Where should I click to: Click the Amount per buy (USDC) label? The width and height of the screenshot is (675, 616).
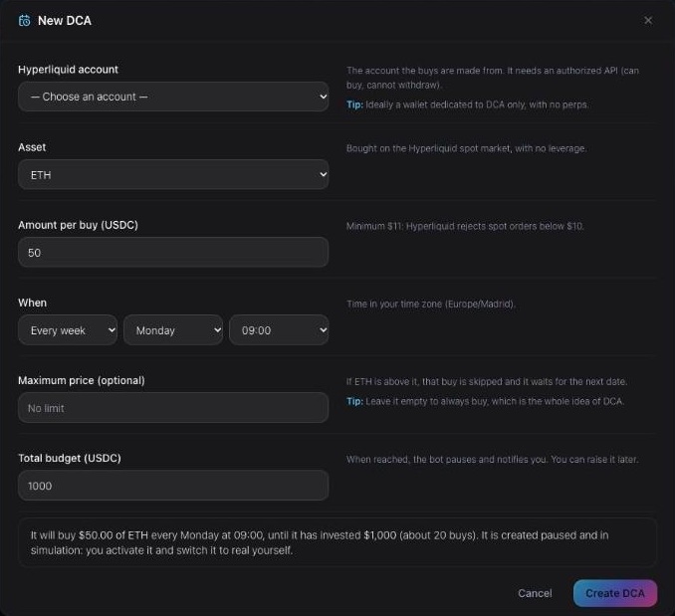(78, 226)
